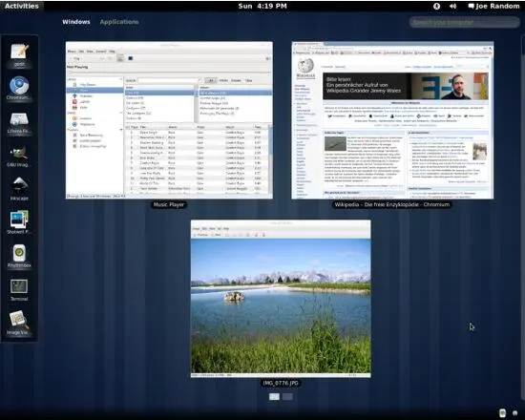
Task: Click the Activities button
Action: [x=21, y=6]
